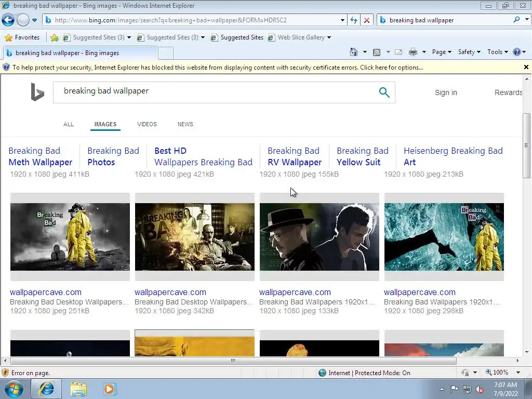The height and width of the screenshot is (399, 532).
Task: Open the Windows Start button
Action: pyautogui.click(x=14, y=389)
